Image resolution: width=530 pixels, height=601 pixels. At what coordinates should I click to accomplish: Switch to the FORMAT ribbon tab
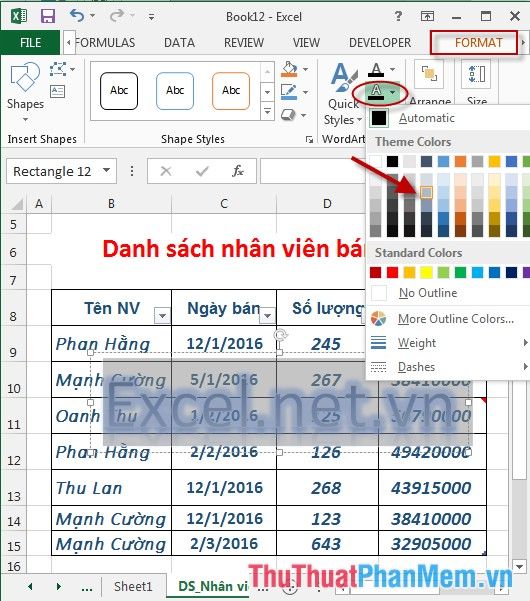478,43
